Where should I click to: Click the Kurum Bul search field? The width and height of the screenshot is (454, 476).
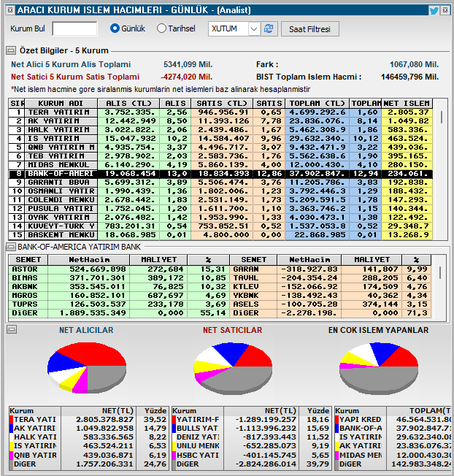(x=74, y=29)
